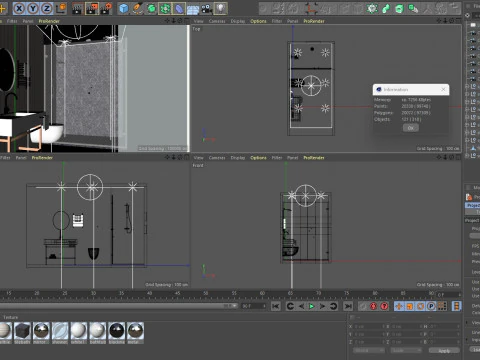
Task: Toggle Rotation keyframe recording
Action: (x=420, y=306)
